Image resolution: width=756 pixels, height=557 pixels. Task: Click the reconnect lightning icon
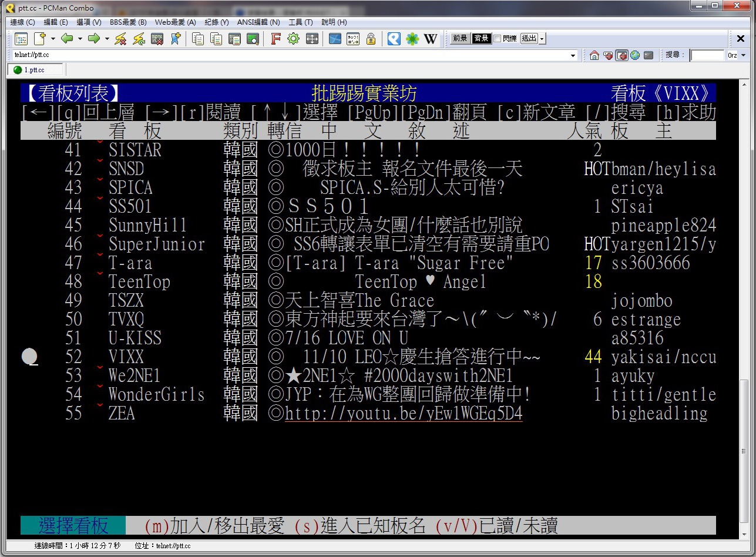[x=139, y=39]
